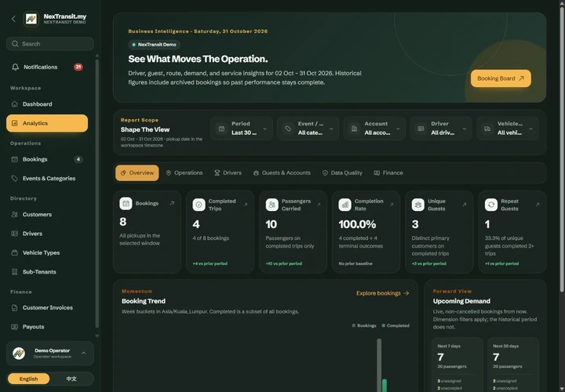The width and height of the screenshot is (565, 392).
Task: Switch to the Finance tab
Action: point(388,173)
